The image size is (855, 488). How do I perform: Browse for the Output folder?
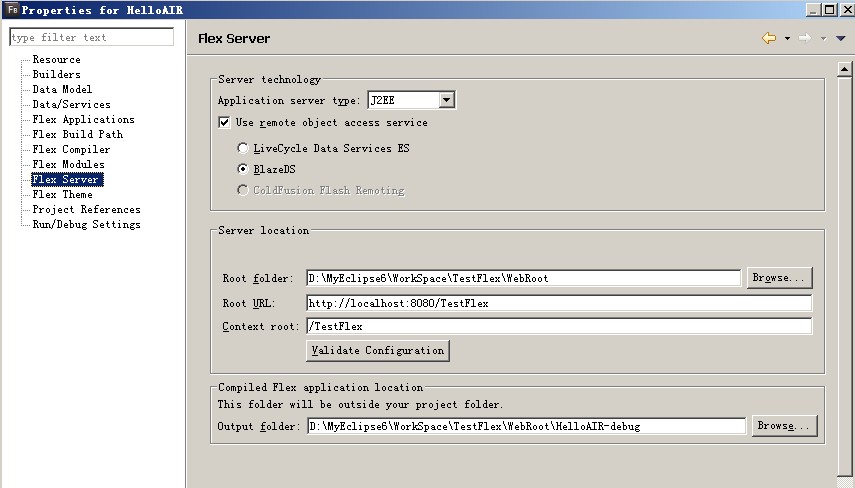(x=784, y=426)
